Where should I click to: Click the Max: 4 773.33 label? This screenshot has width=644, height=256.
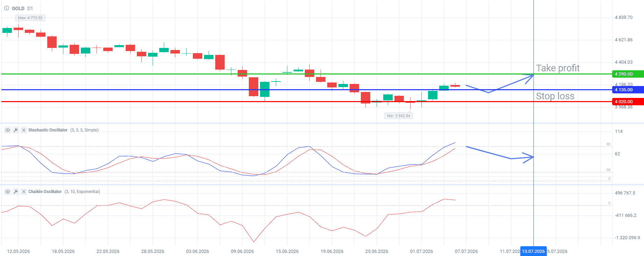click(x=30, y=18)
